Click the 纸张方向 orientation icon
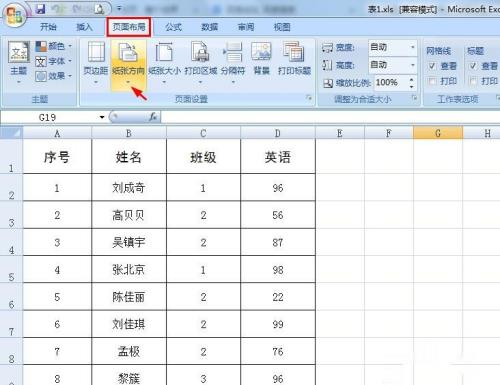Viewport: 500px width, 385px height. (128, 52)
